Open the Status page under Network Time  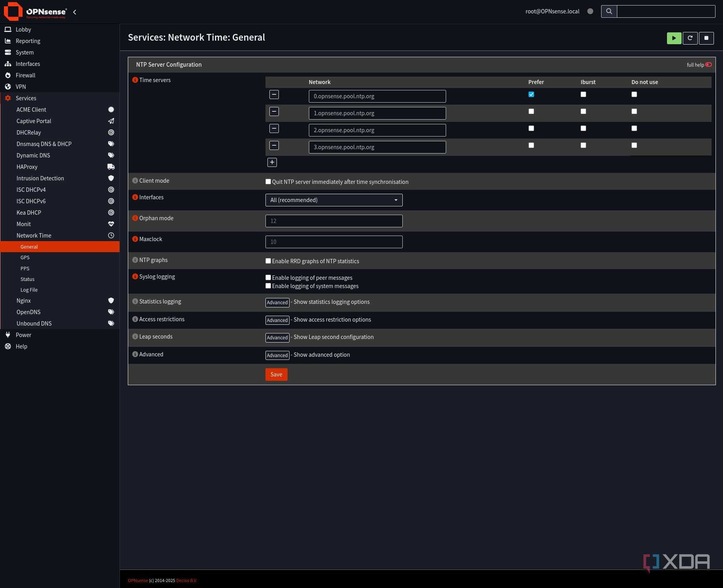pos(60,279)
